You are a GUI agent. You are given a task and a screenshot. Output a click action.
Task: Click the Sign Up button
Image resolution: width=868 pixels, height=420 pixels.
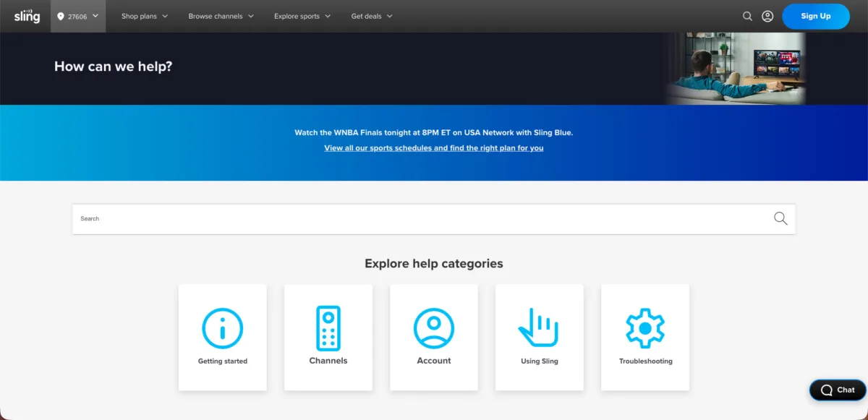pyautogui.click(x=816, y=16)
